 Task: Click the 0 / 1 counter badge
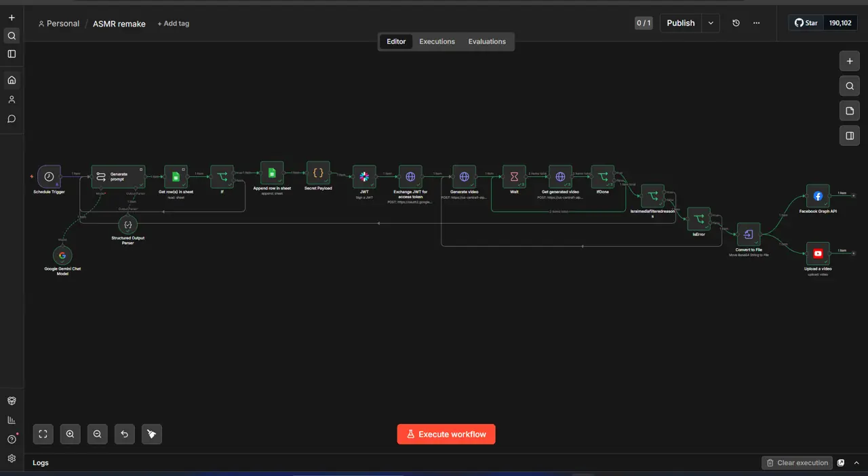644,23
